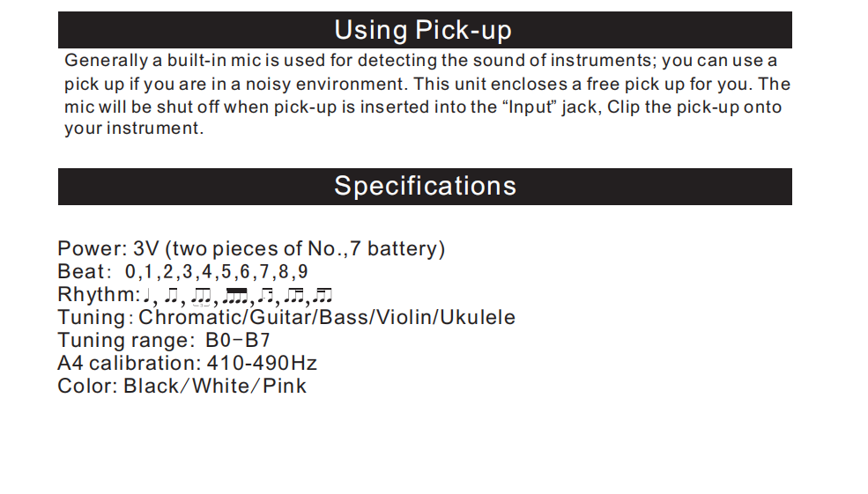
Task: Click the single quarter note rhythm symbol
Action: 146,296
